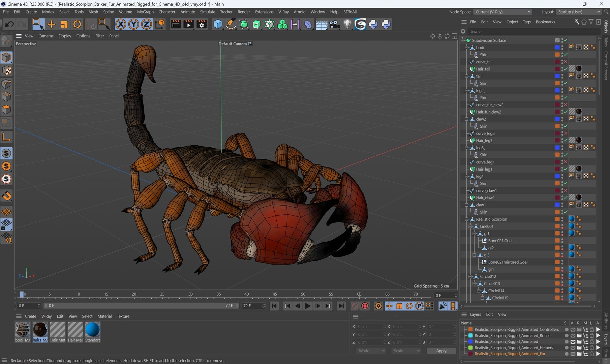Select the Rotate tool in top toolbar
The height and width of the screenshot is (364, 610).
(x=77, y=24)
